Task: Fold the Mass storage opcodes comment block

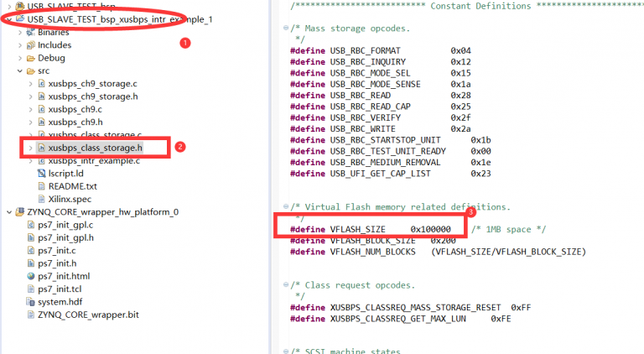Action: point(287,29)
